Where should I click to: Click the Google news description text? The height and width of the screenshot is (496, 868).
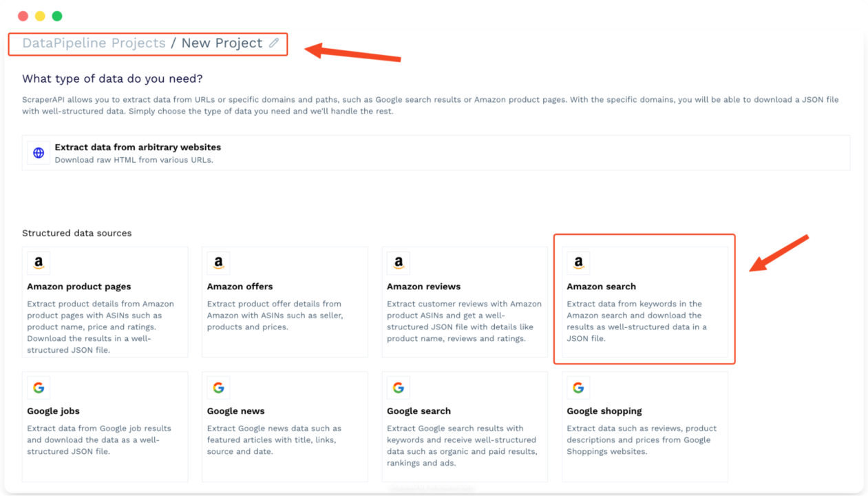pyautogui.click(x=274, y=440)
